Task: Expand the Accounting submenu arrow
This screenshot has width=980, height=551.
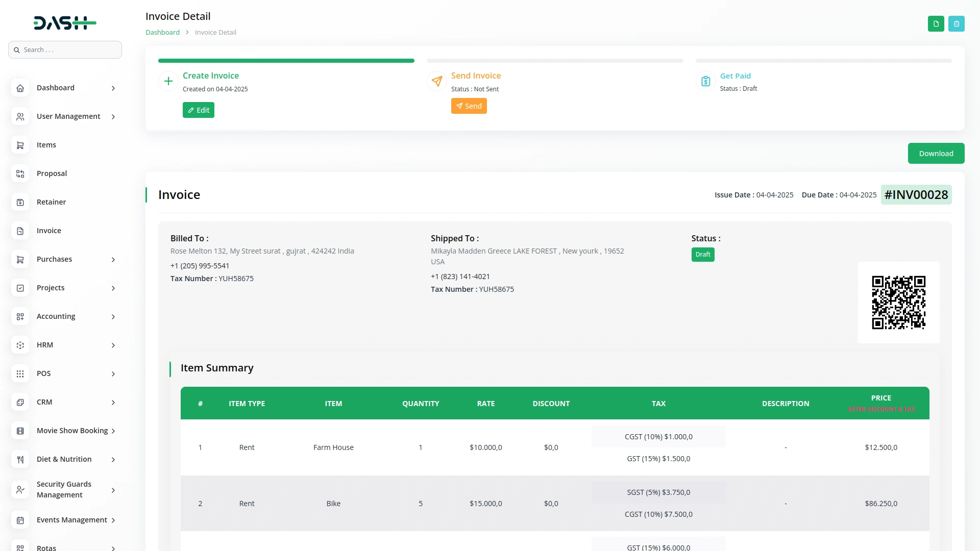Action: click(x=113, y=317)
